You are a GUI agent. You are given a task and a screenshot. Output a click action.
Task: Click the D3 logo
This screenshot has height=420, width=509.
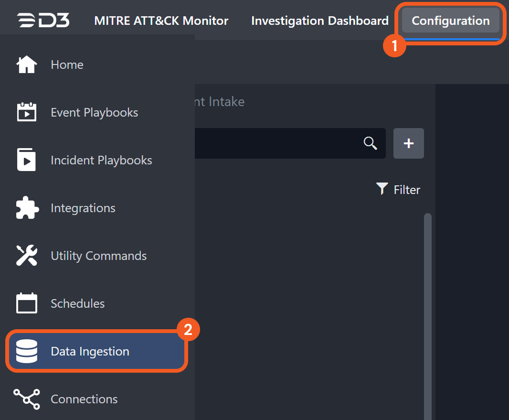(43, 21)
